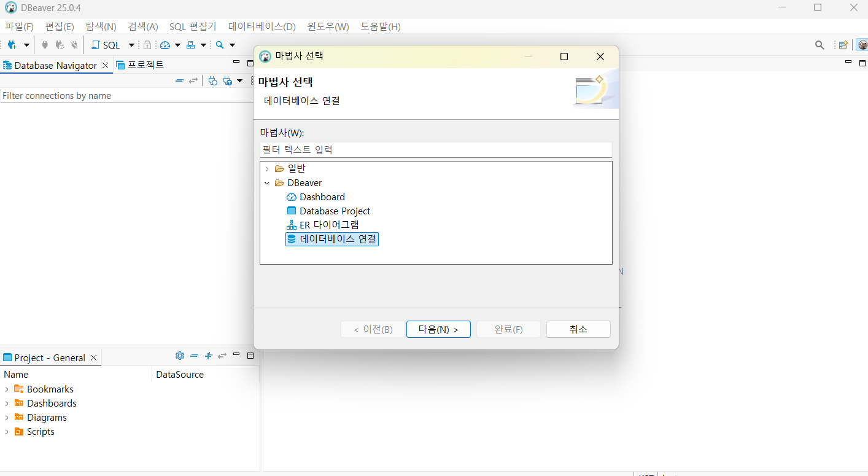Close the 마법사 선택 dialog

point(600,57)
